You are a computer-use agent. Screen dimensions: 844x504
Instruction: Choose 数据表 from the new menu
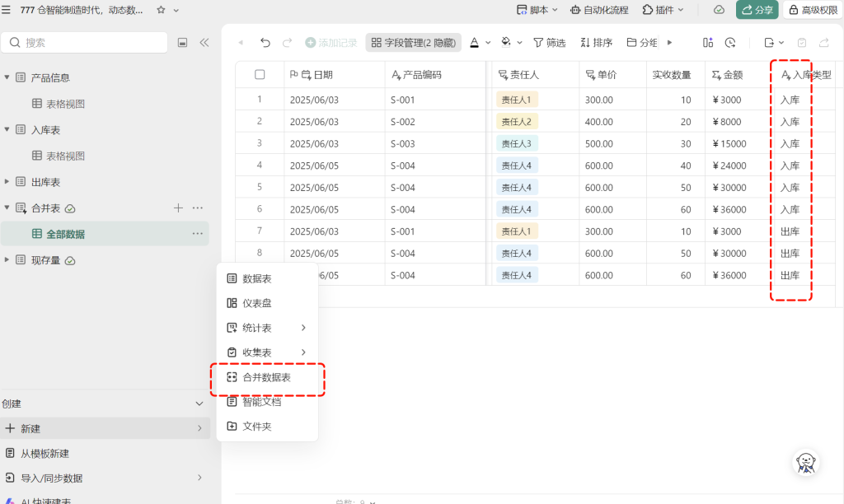267,278
